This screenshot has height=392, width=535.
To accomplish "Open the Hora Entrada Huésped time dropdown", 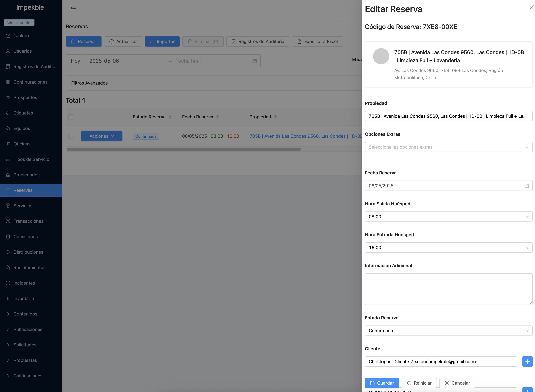I will click(x=449, y=248).
